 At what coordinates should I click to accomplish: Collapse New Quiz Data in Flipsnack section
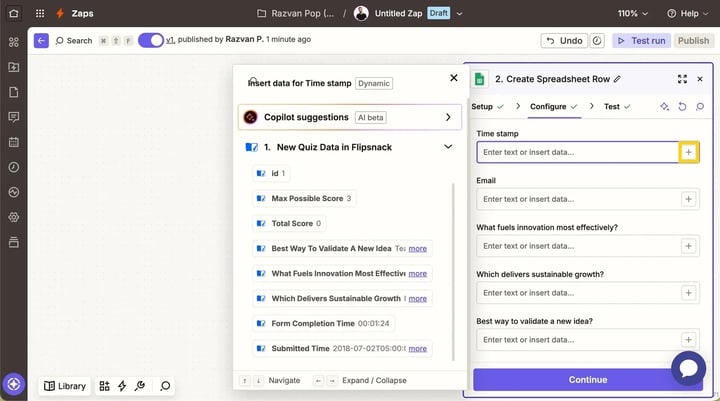tap(448, 147)
